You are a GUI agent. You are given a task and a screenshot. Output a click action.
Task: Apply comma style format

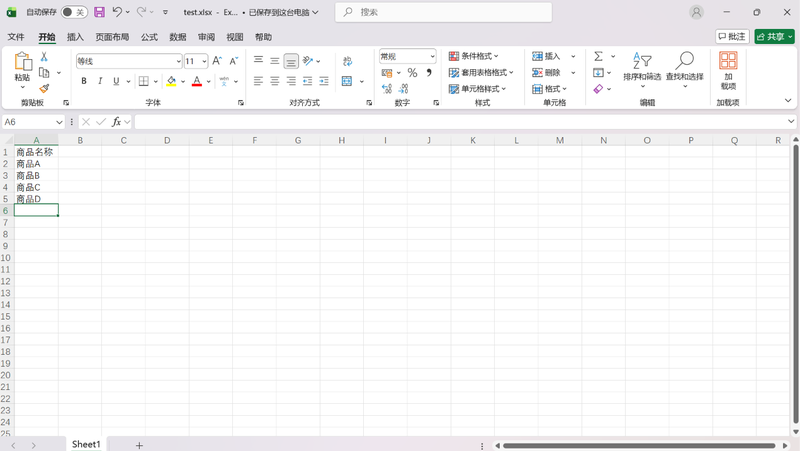point(429,72)
